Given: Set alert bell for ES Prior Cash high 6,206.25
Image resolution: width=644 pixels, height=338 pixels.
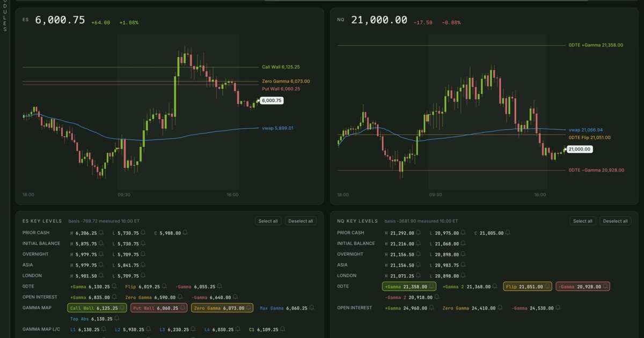Looking at the screenshot, I should (101, 233).
